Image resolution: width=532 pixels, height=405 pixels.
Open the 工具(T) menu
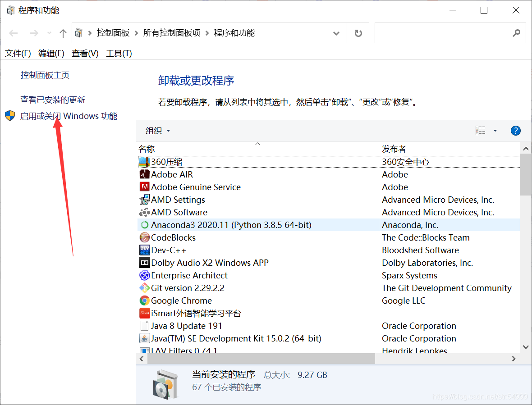pos(119,53)
